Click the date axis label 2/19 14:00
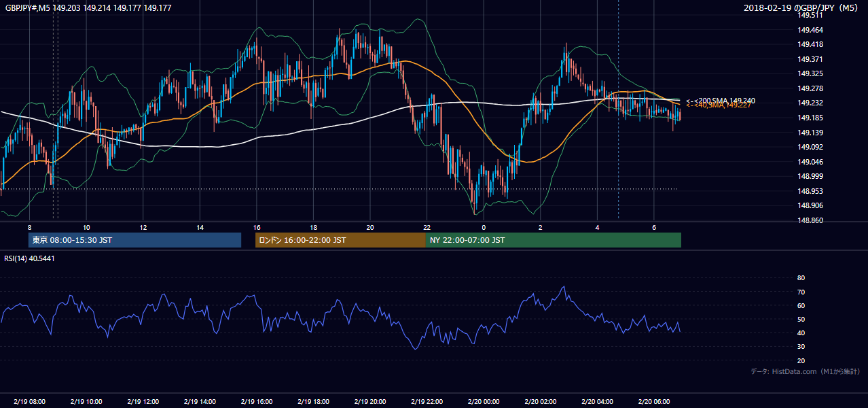This screenshot has height=408, width=868. click(199, 402)
